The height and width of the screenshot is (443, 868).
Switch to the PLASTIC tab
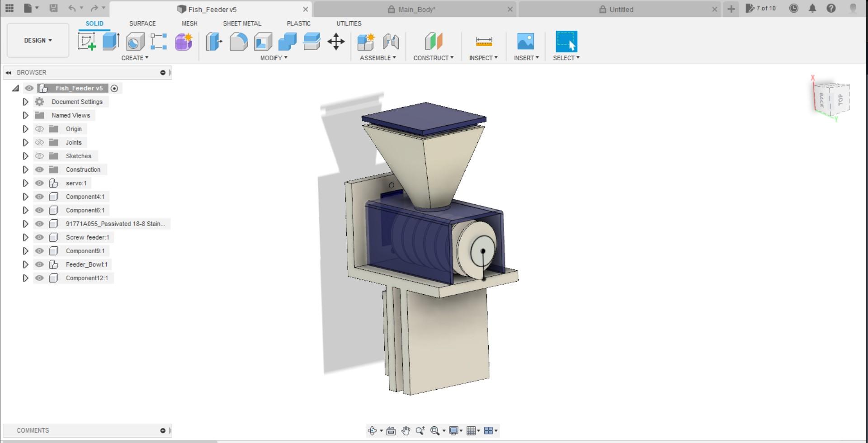click(298, 24)
